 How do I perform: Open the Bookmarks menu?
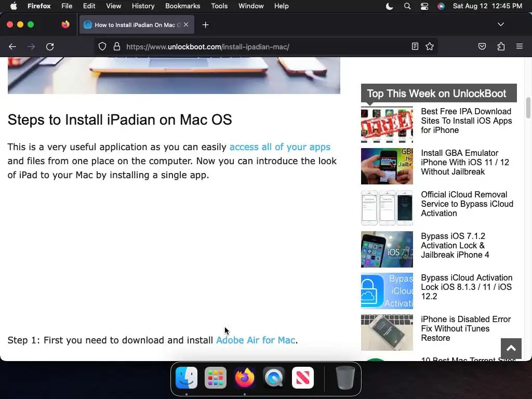(x=182, y=6)
